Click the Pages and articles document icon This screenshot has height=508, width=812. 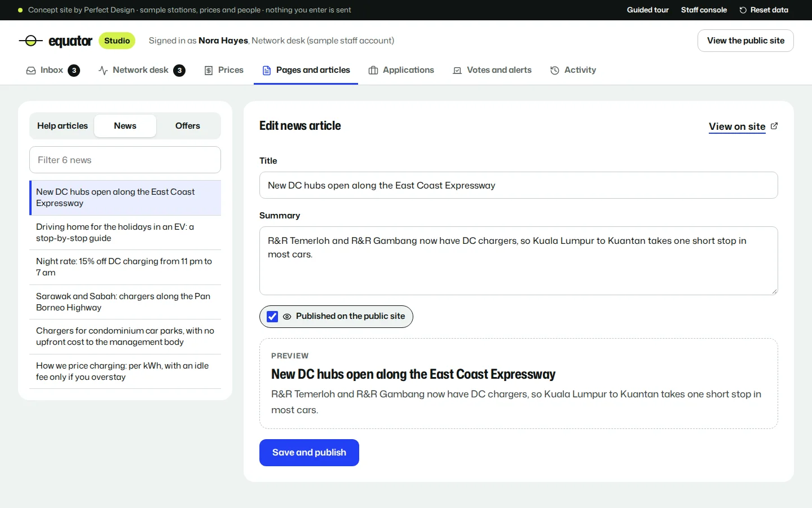pyautogui.click(x=267, y=71)
